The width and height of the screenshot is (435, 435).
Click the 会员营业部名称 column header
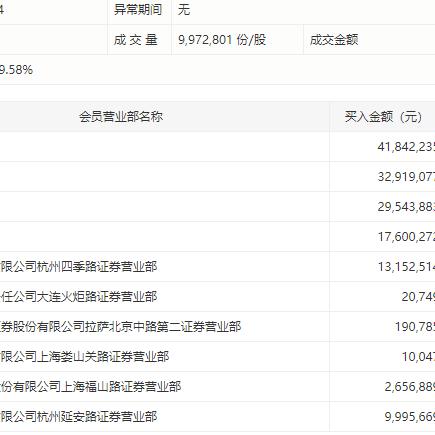tap(121, 117)
